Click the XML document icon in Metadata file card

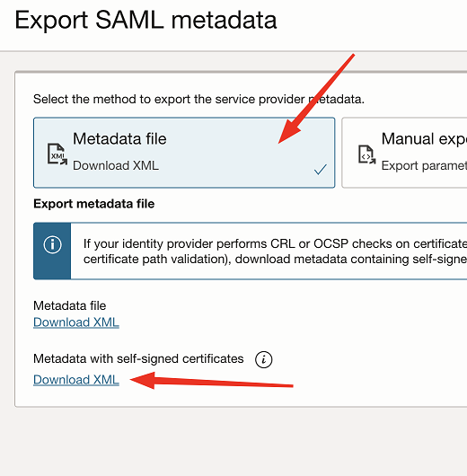click(x=57, y=154)
